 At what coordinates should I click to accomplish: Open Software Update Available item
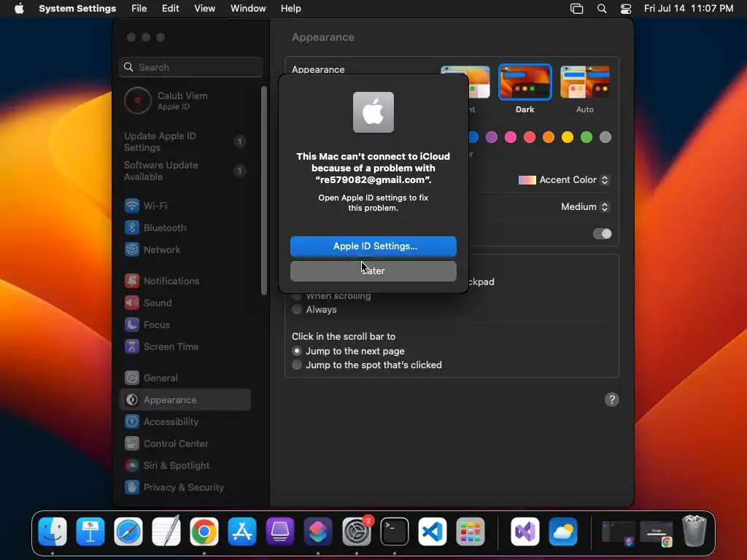click(x=185, y=171)
